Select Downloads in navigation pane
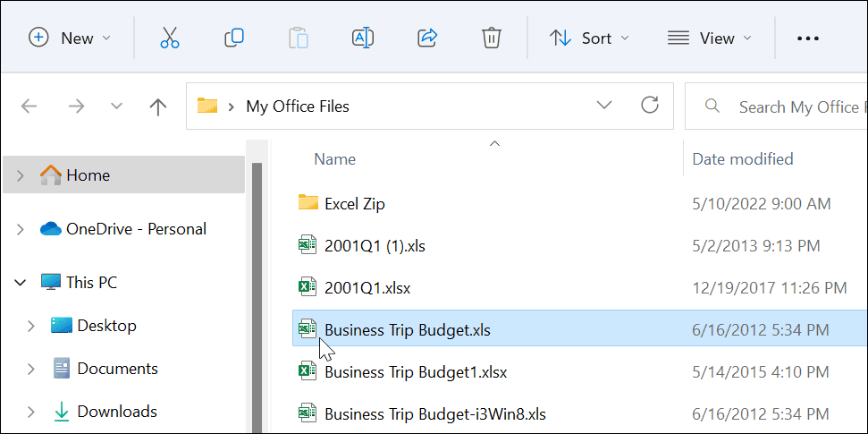Image resolution: width=868 pixels, height=434 pixels. tap(116, 412)
